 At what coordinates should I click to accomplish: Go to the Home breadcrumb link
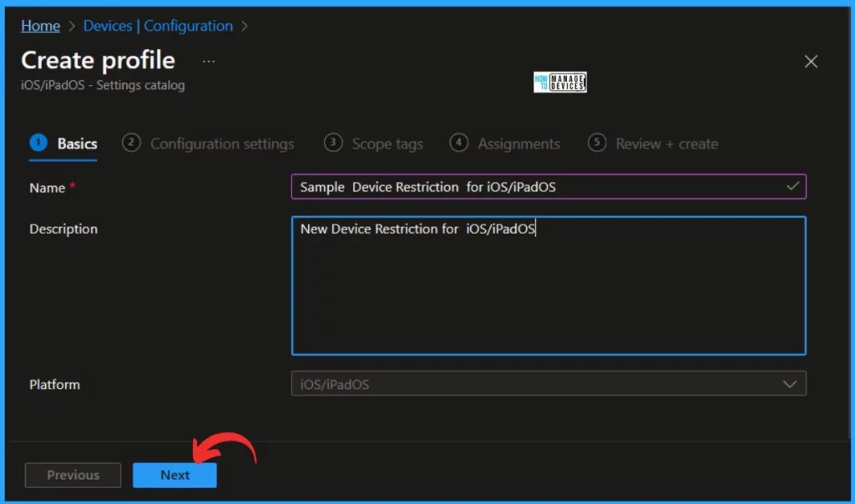tap(40, 26)
